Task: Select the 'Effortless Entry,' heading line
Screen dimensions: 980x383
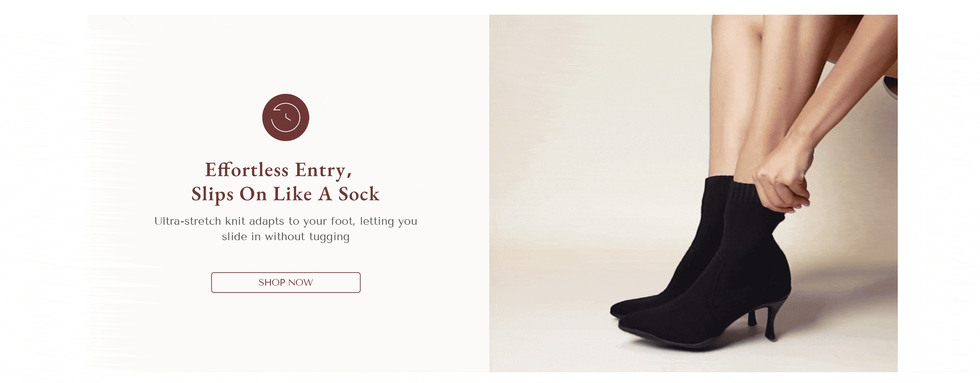Action: tap(279, 170)
